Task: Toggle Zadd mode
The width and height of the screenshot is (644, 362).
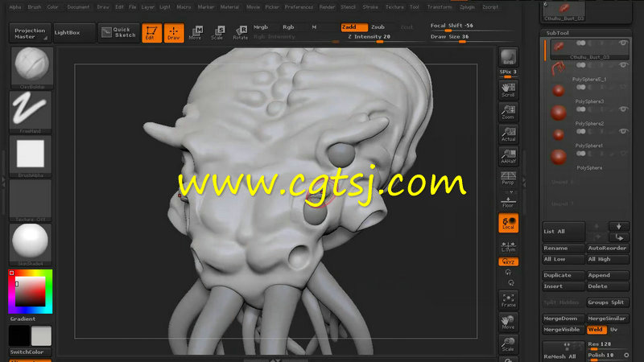Action: pyautogui.click(x=354, y=27)
